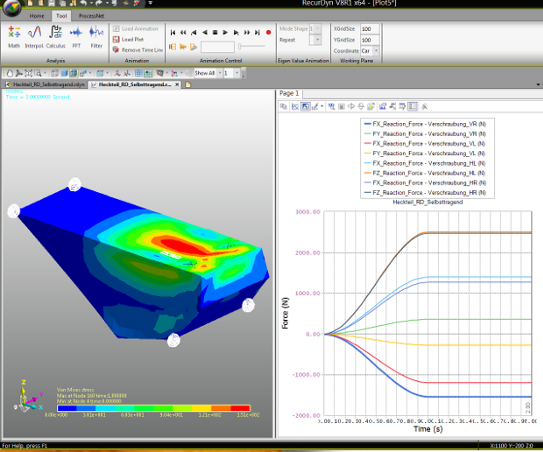Screen dimensions: 543x452
Task: Switch to the Home ribbon tab
Action: 37,16
